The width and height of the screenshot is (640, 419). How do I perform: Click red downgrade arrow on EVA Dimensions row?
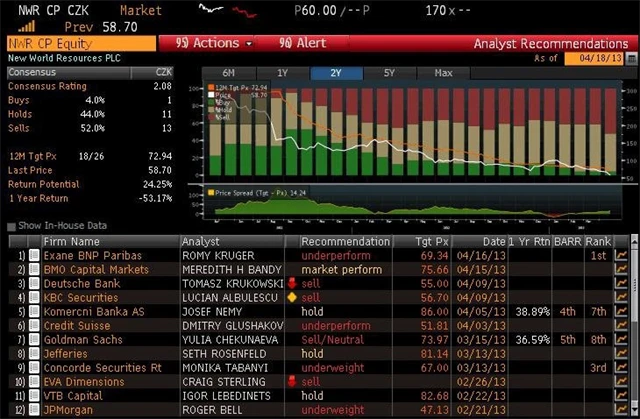pos(291,382)
